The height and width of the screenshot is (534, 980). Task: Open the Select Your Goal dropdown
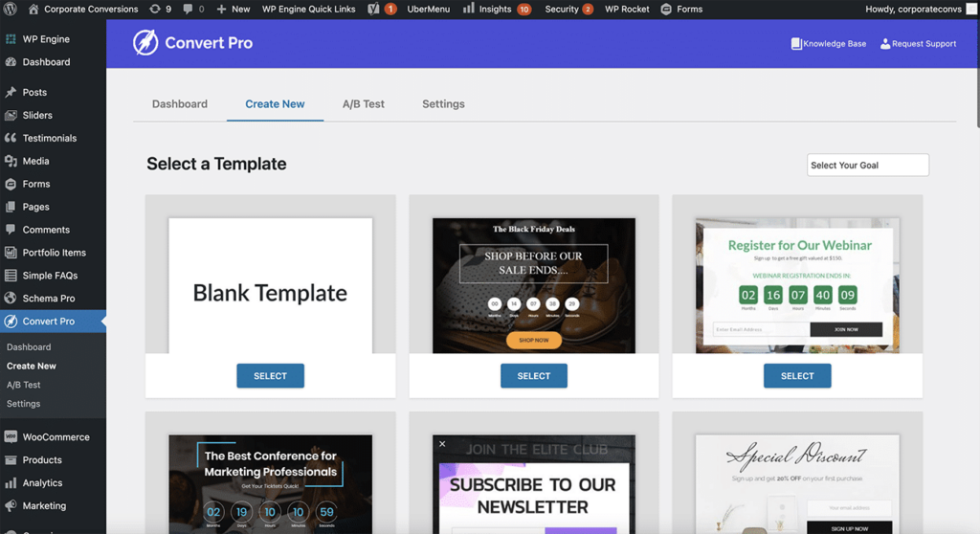pyautogui.click(x=867, y=165)
